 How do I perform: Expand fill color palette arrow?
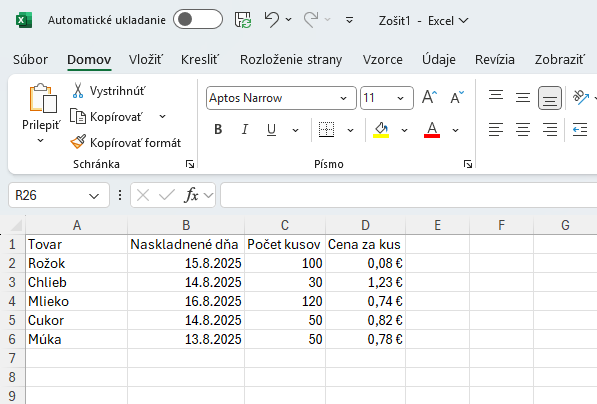pos(404,131)
